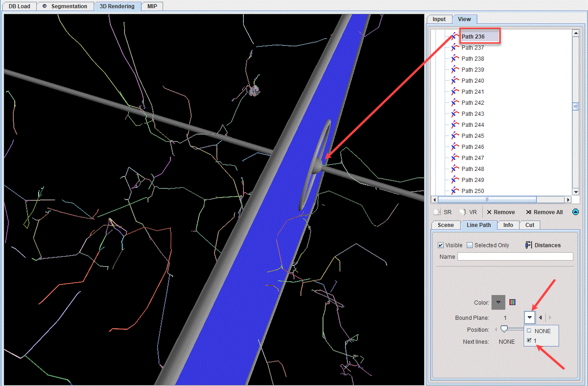
Task: Uncheck the Visible checkbox
Action: pos(441,245)
